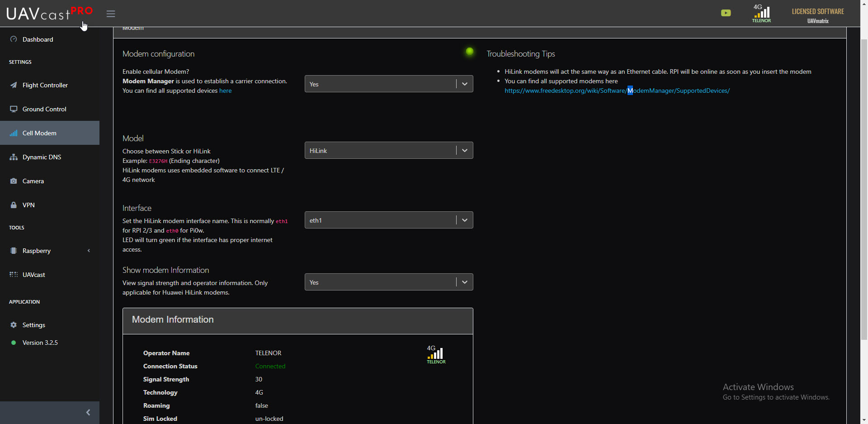Click chevron of Enable cellular Modem dropdown
Image resolution: width=868 pixels, height=424 pixels.
point(465,84)
